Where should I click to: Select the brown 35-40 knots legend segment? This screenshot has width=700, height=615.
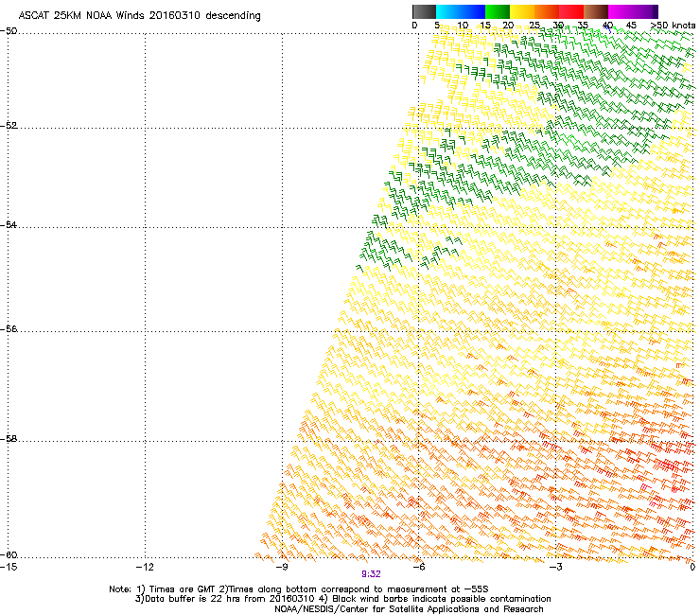click(596, 11)
